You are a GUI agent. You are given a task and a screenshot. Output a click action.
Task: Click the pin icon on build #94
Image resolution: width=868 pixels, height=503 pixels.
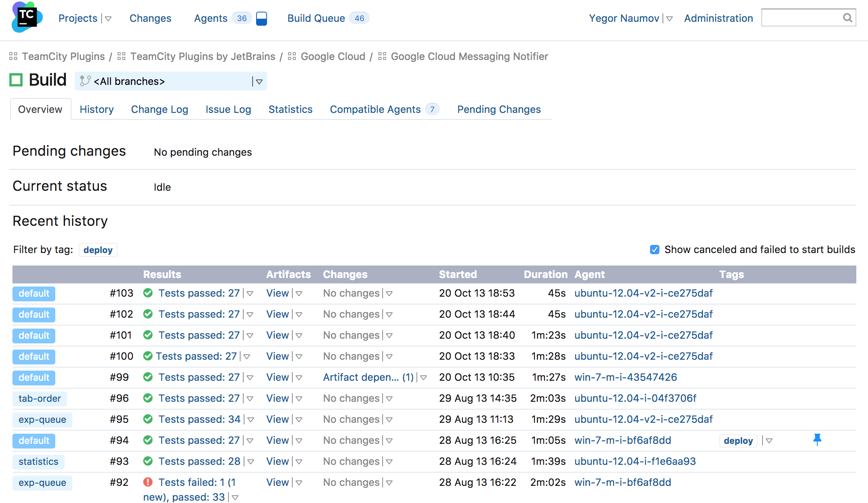(x=817, y=440)
